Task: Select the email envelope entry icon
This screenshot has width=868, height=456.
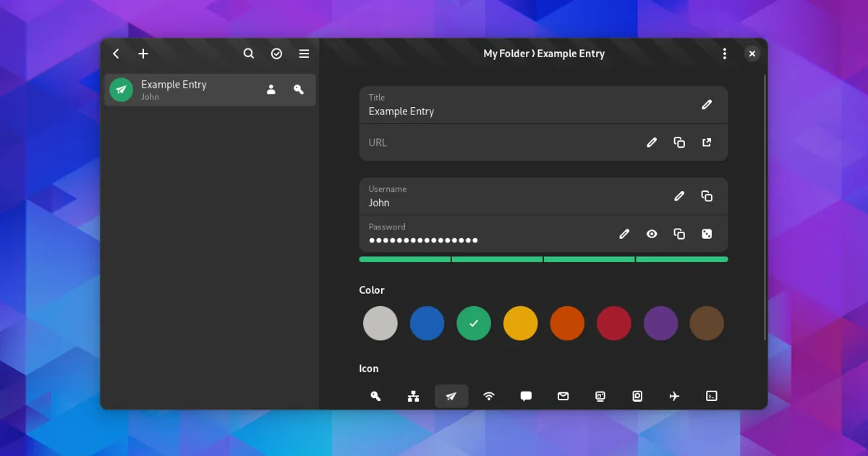Action: click(563, 396)
